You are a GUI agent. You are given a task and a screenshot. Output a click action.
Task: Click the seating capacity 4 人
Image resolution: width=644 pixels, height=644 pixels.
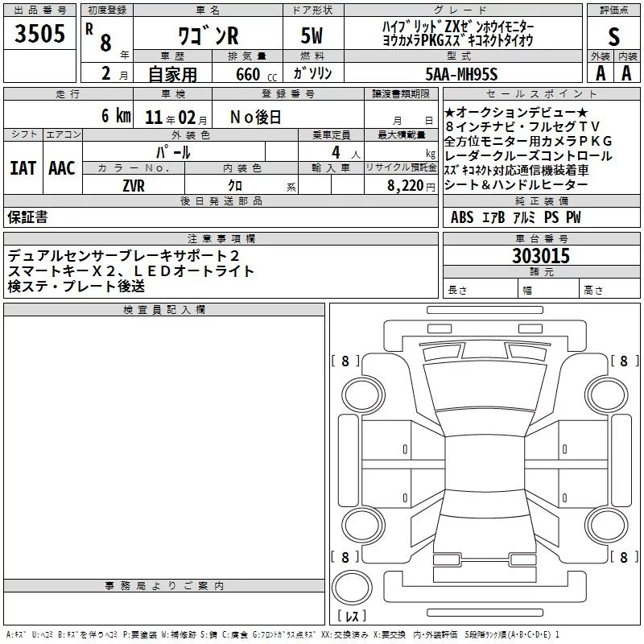[x=346, y=153]
